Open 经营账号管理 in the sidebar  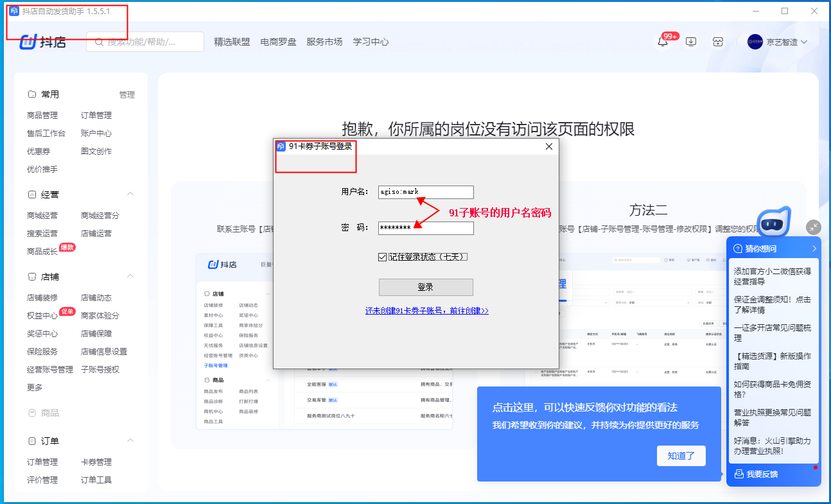point(50,370)
